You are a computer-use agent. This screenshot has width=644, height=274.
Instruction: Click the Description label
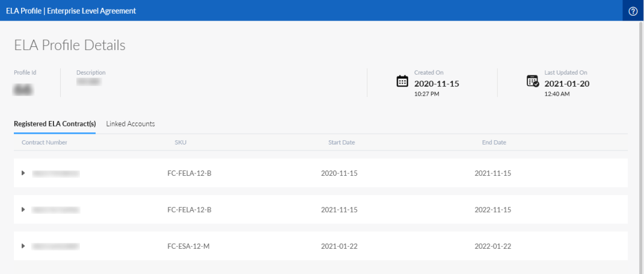(91, 72)
